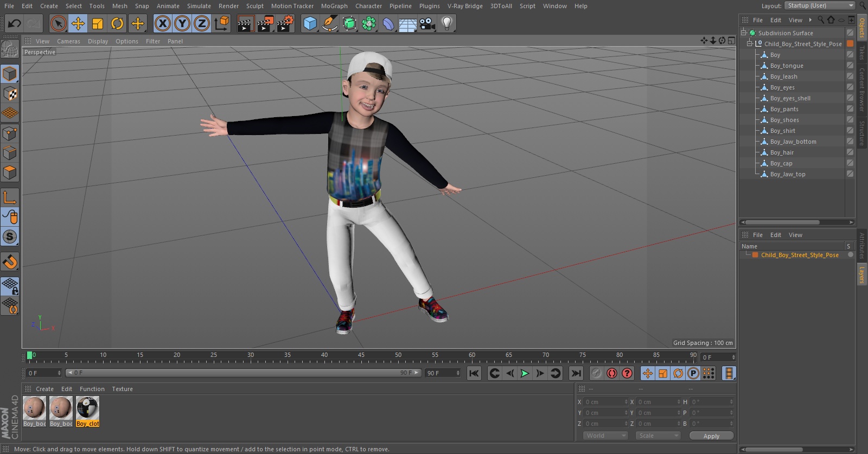Step the current frame 0 F spinner
The image size is (868, 454).
733,357
